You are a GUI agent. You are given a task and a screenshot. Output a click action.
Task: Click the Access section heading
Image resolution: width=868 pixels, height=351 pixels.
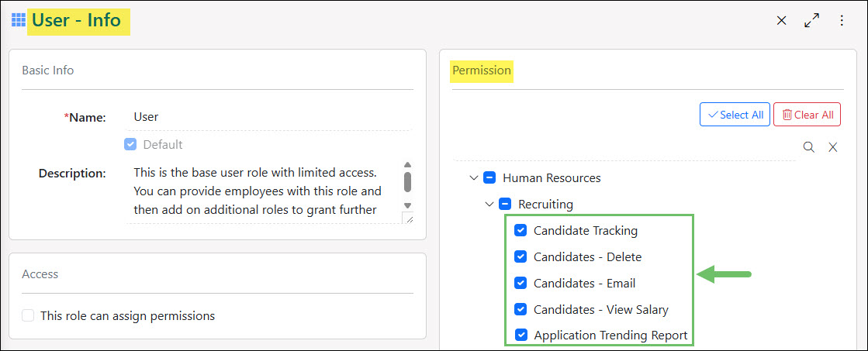[x=40, y=274]
